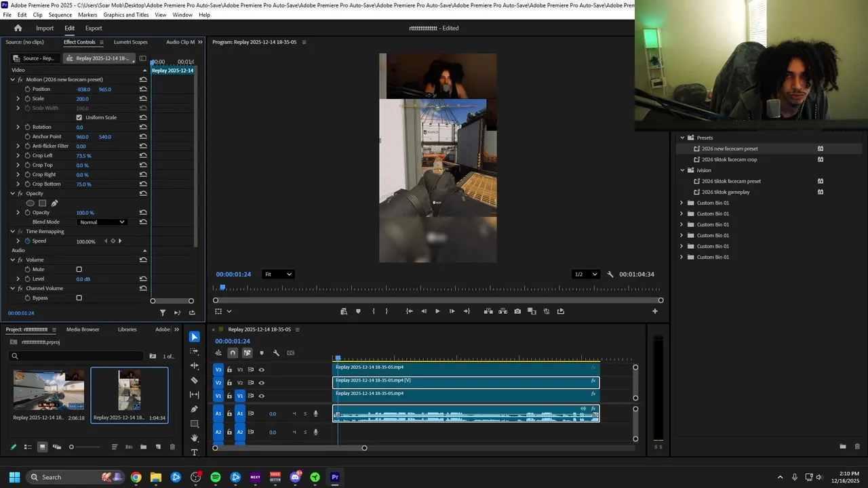Image resolution: width=868 pixels, height=488 pixels.
Task: Click Mark Out bracket in Program monitor
Action: coord(387,311)
